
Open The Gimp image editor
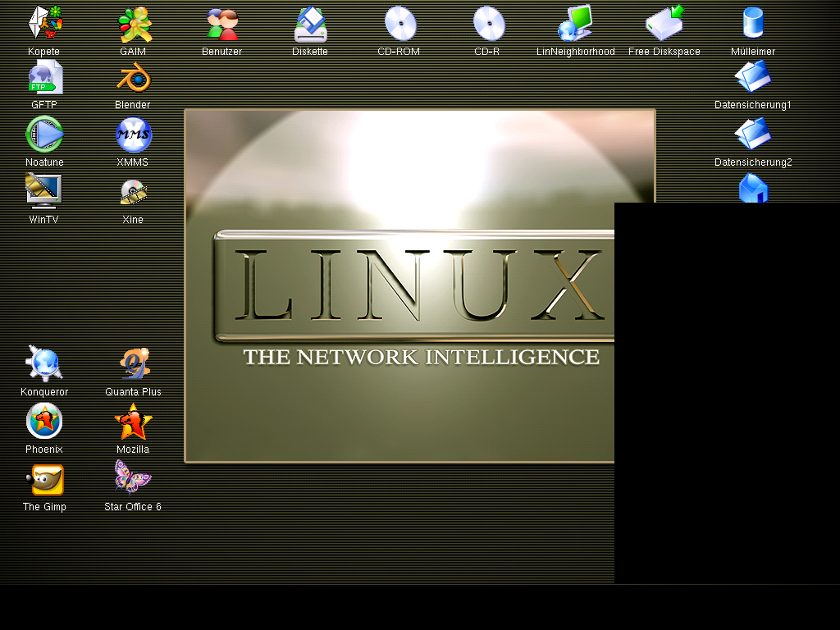pos(45,480)
